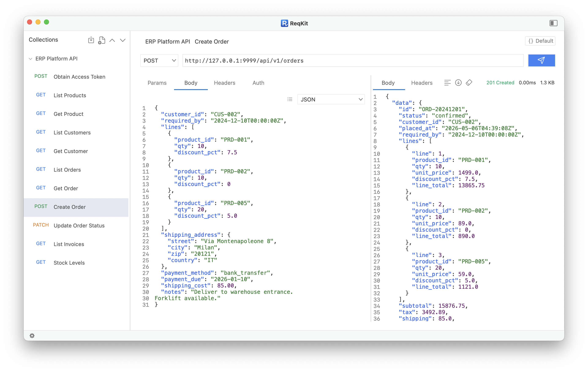Open settings via the gear icon
Image resolution: width=588 pixels, height=372 pixels.
[32, 336]
